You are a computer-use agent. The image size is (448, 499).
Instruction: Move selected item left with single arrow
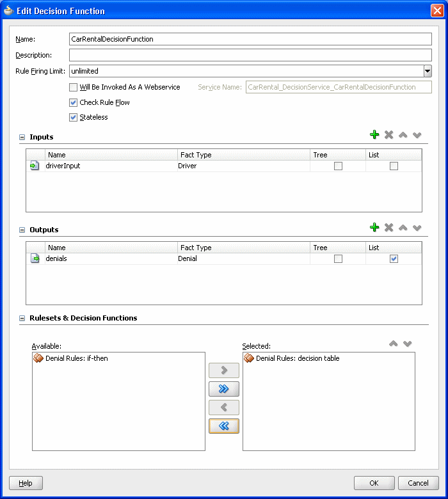coord(224,407)
